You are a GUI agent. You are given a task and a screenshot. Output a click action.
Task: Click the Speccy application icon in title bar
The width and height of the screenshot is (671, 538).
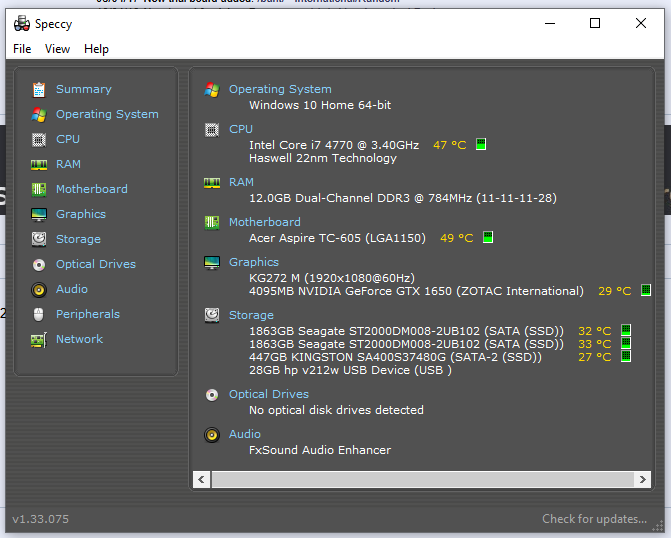22,24
